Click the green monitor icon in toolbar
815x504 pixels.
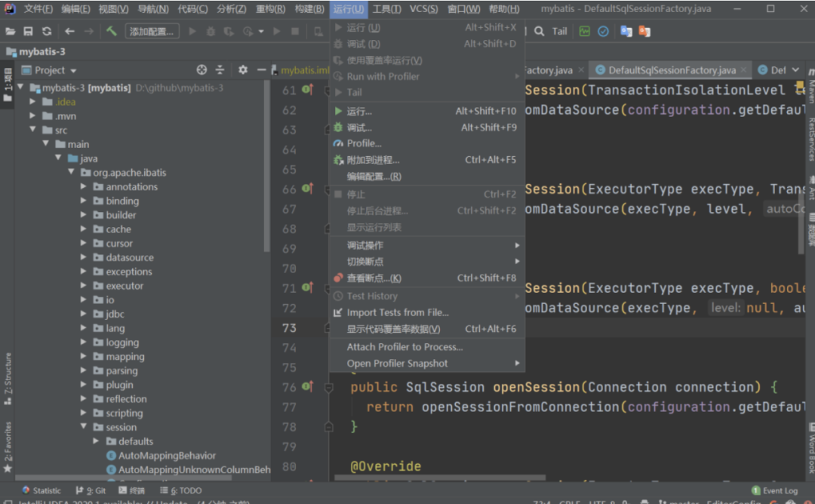tap(584, 31)
